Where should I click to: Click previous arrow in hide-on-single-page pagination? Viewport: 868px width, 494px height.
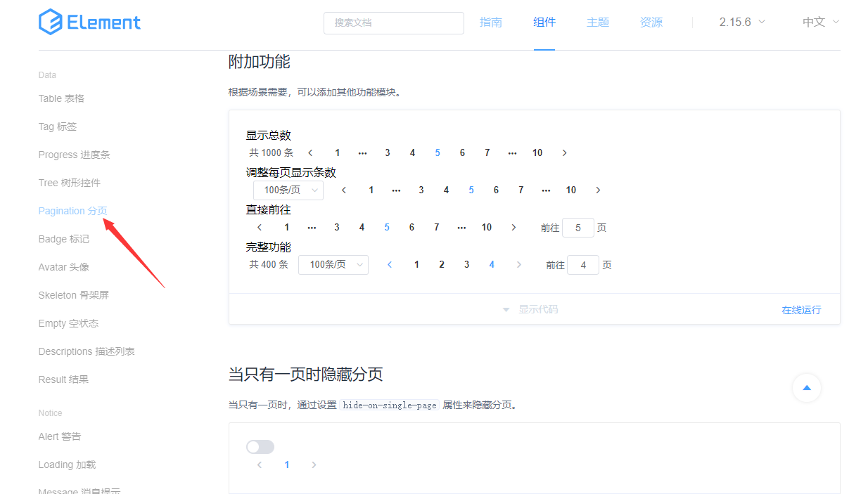[260, 464]
